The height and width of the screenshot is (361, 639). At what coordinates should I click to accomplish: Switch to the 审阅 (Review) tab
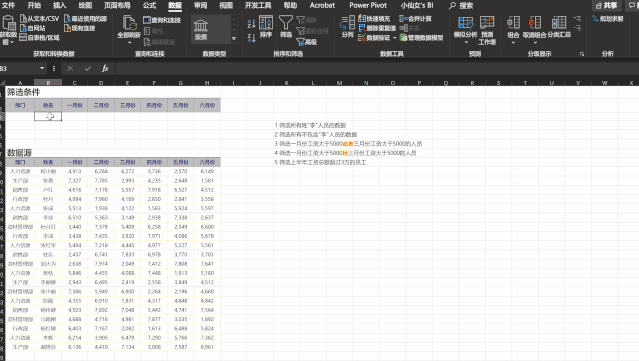[x=200, y=5]
